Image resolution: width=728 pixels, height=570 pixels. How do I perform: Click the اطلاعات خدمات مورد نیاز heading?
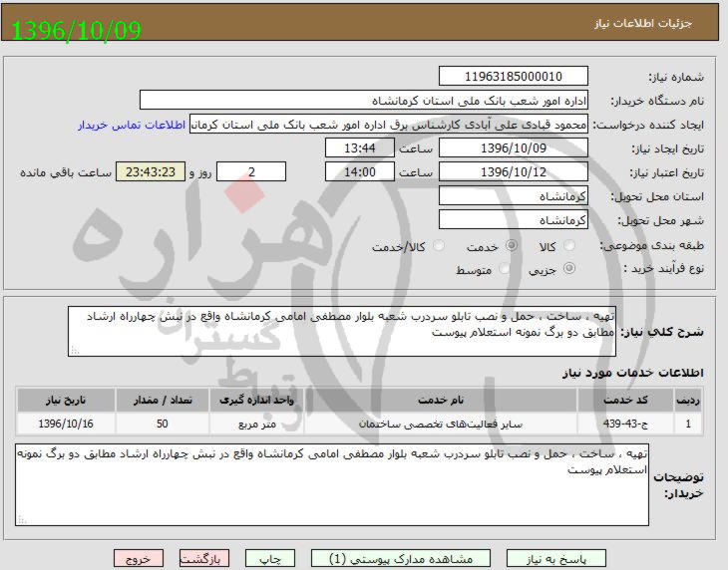pyautogui.click(x=633, y=373)
